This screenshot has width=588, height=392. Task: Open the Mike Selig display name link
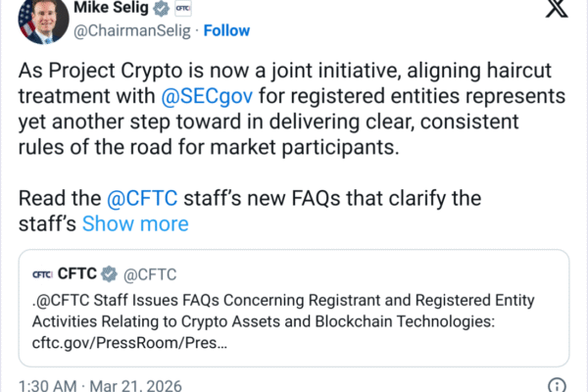click(115, 8)
